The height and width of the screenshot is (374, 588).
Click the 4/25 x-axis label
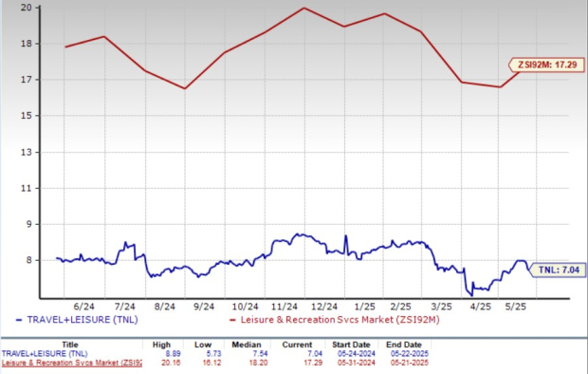[481, 307]
